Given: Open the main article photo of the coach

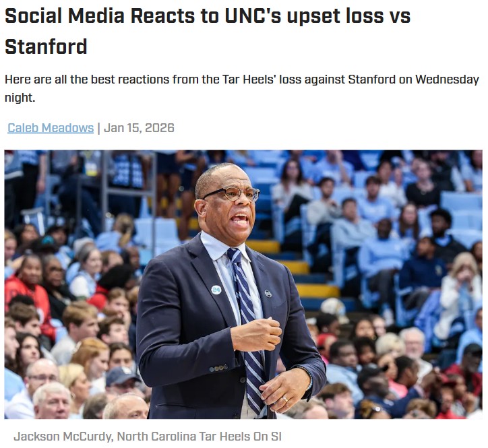Looking at the screenshot, I should (243, 284).
